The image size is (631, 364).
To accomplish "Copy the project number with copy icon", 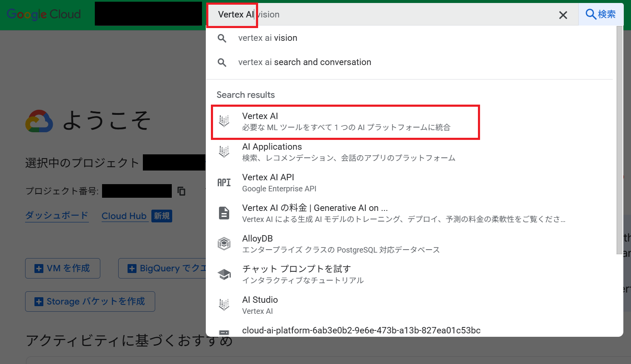I will [x=182, y=191].
